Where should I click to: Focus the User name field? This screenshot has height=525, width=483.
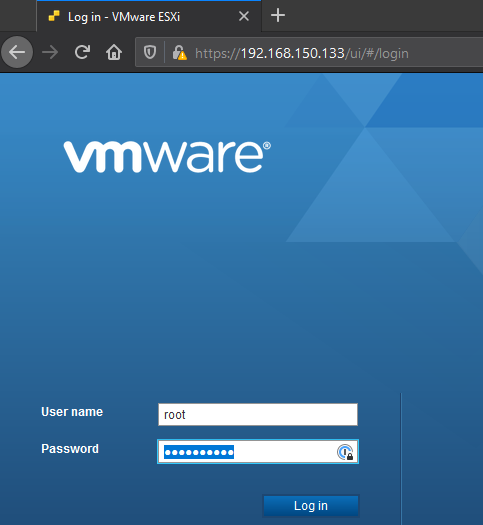pyautogui.click(x=258, y=415)
